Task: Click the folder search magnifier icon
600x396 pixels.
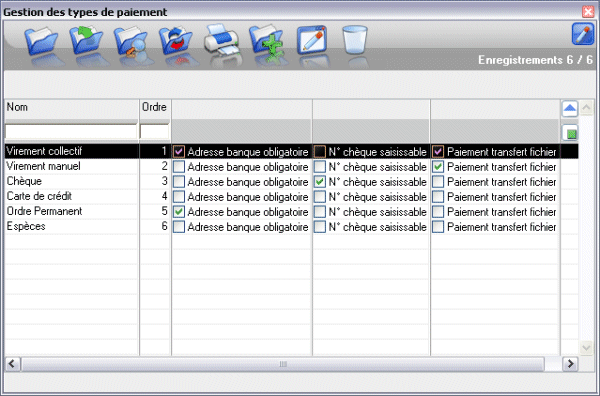Action: point(130,41)
